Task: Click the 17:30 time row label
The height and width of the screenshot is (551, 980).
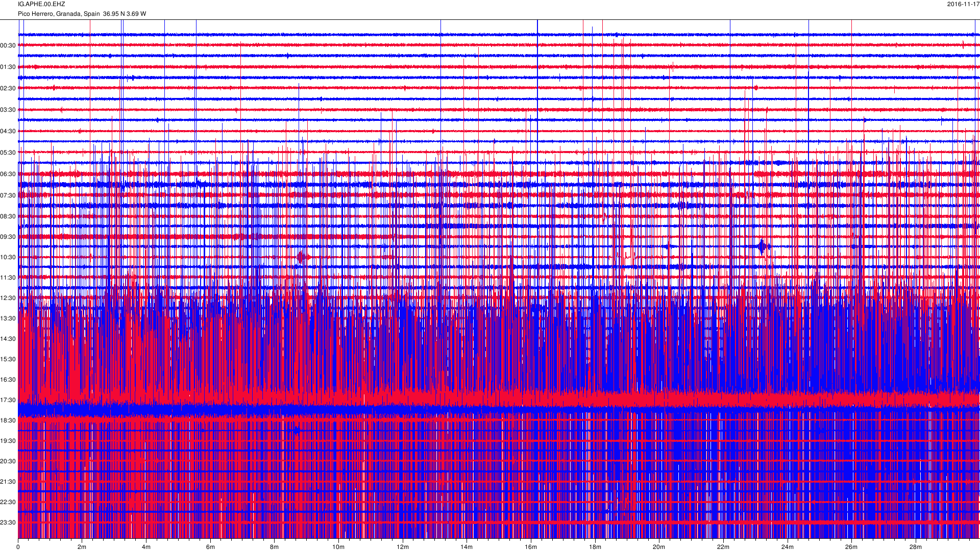Action: [x=8, y=400]
